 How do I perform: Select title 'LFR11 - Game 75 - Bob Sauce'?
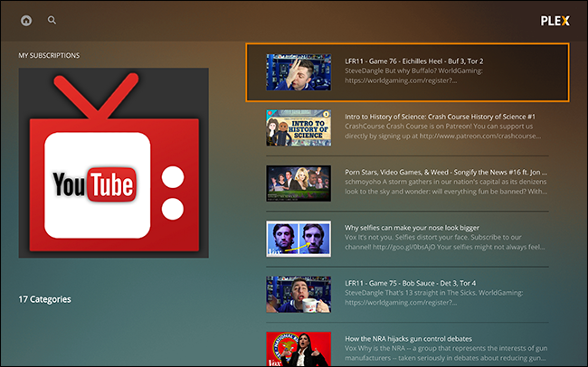pyautogui.click(x=411, y=283)
